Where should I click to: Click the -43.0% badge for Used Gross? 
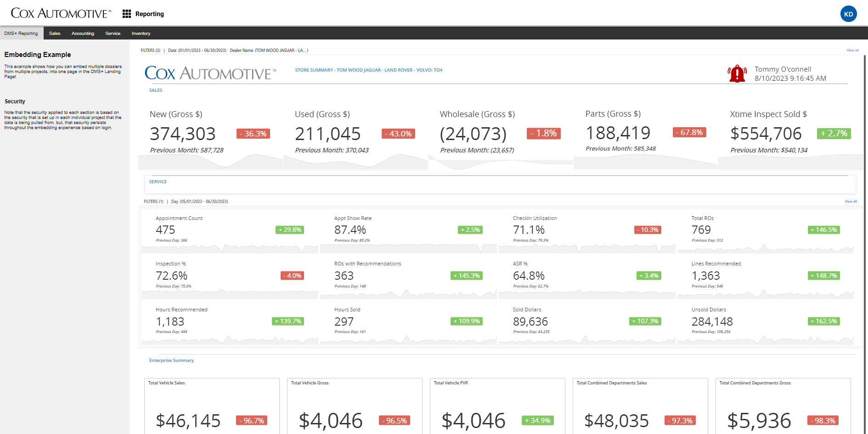pos(398,134)
